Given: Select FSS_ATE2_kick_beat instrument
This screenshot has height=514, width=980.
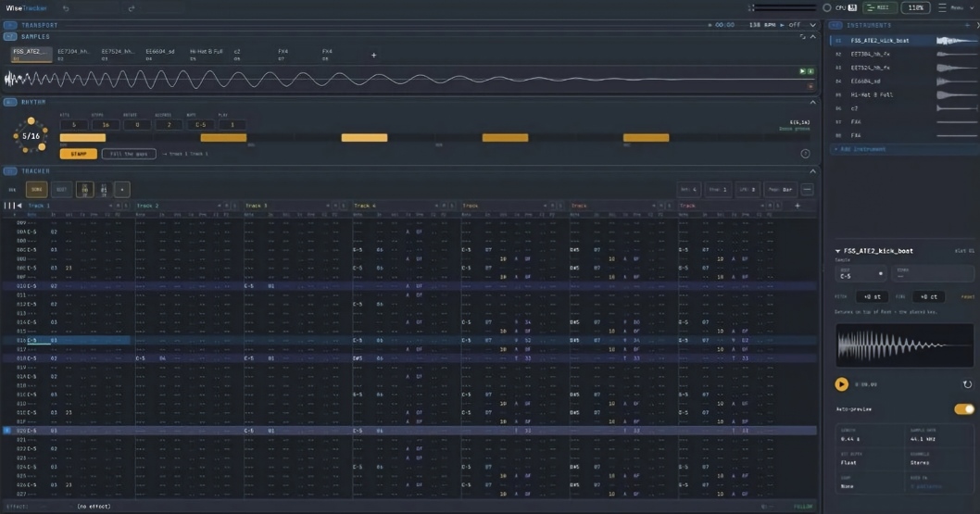Looking at the screenshot, I should [x=904, y=41].
